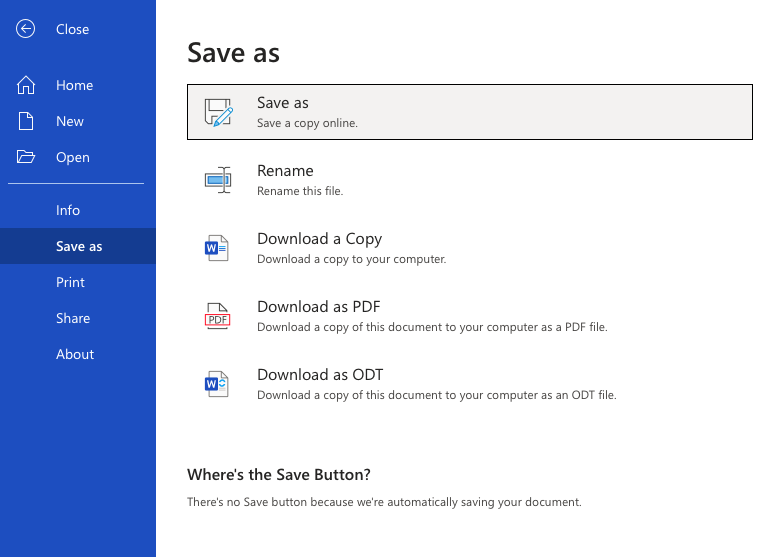Choose Download a Copy option
Image resolution: width=782 pixels, height=557 pixels.
[x=320, y=239]
